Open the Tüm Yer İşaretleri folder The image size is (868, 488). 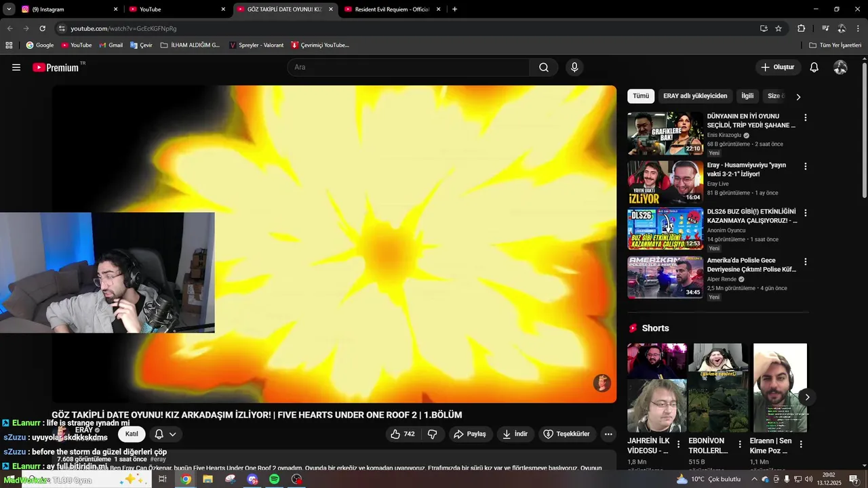pos(835,45)
